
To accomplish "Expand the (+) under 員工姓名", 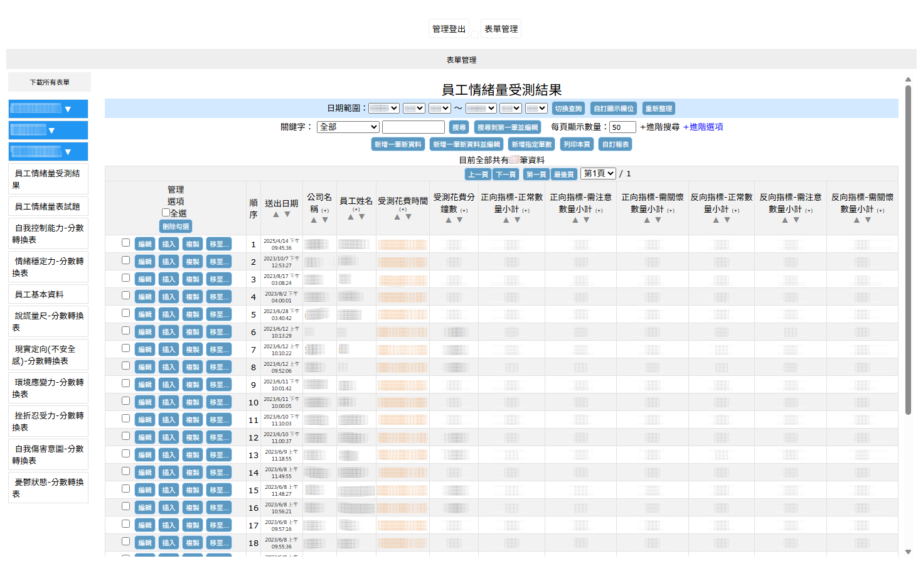I will click(356, 210).
